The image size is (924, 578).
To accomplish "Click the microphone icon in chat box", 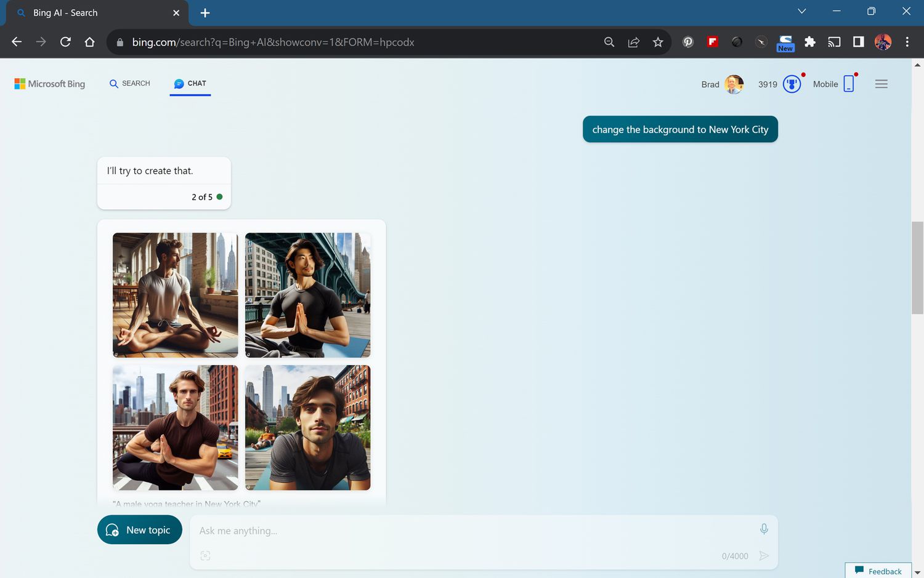I will pyautogui.click(x=764, y=529).
